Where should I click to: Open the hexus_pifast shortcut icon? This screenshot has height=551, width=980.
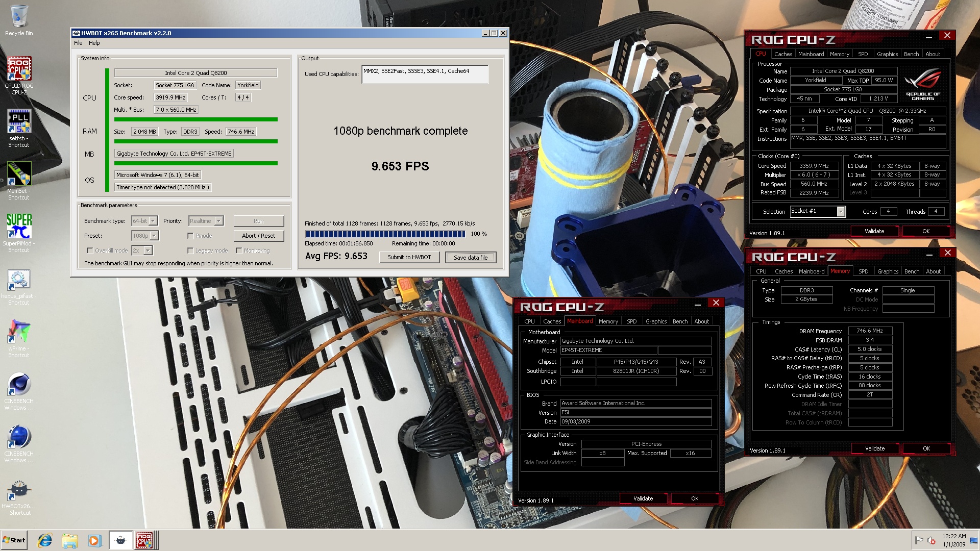(19, 286)
